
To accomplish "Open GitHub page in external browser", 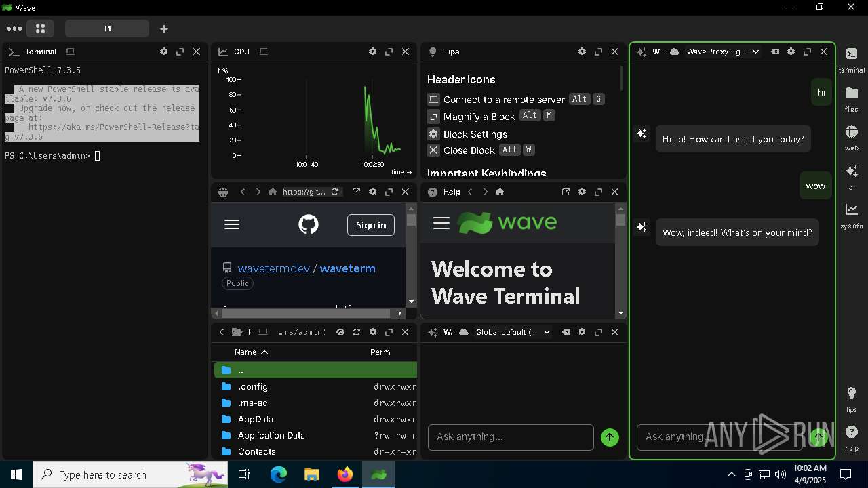I will point(356,192).
